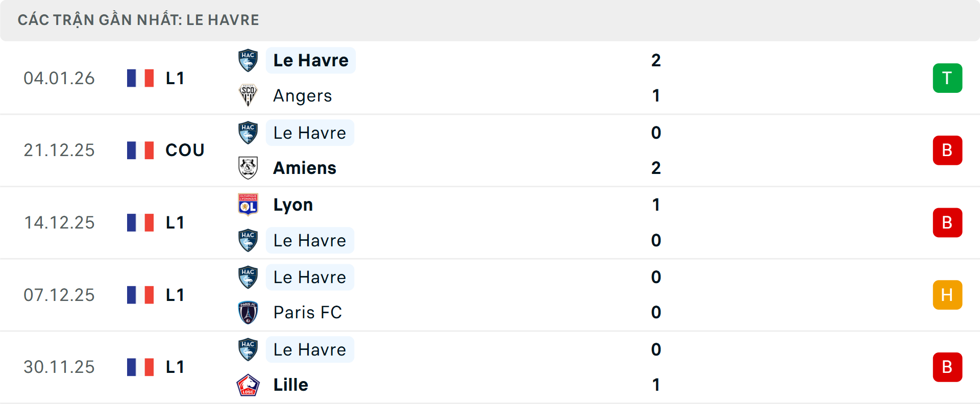This screenshot has width=980, height=404.
Task: Click the yellow H badge for the Paris FC draw
Action: [x=948, y=294]
